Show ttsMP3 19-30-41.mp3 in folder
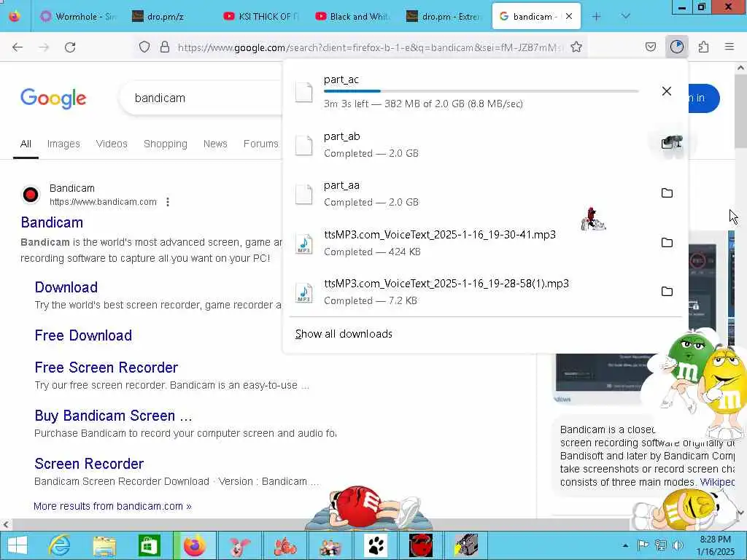The image size is (747, 560). (667, 242)
